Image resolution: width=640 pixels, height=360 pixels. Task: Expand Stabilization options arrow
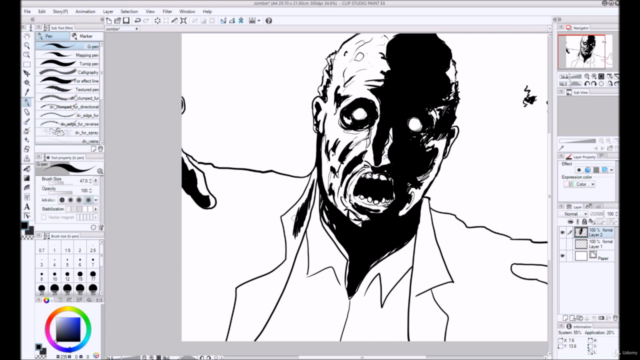click(x=96, y=209)
